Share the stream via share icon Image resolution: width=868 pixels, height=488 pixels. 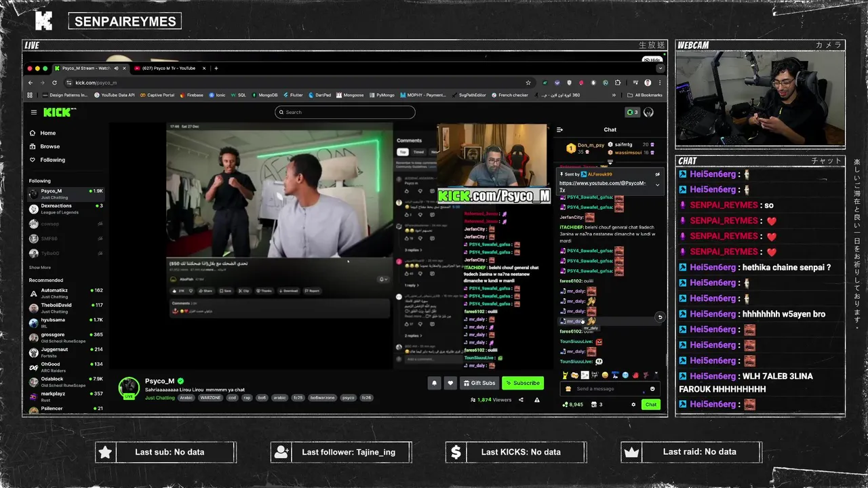coord(521,400)
